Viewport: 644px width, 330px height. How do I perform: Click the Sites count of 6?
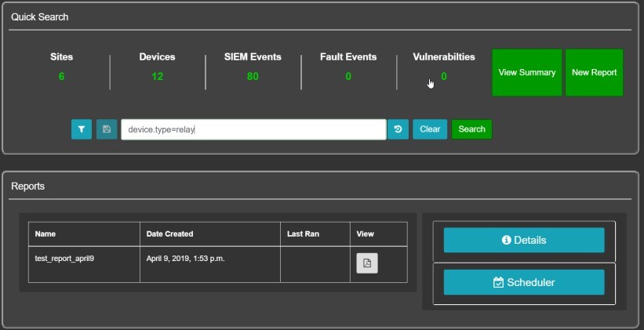pos(62,76)
